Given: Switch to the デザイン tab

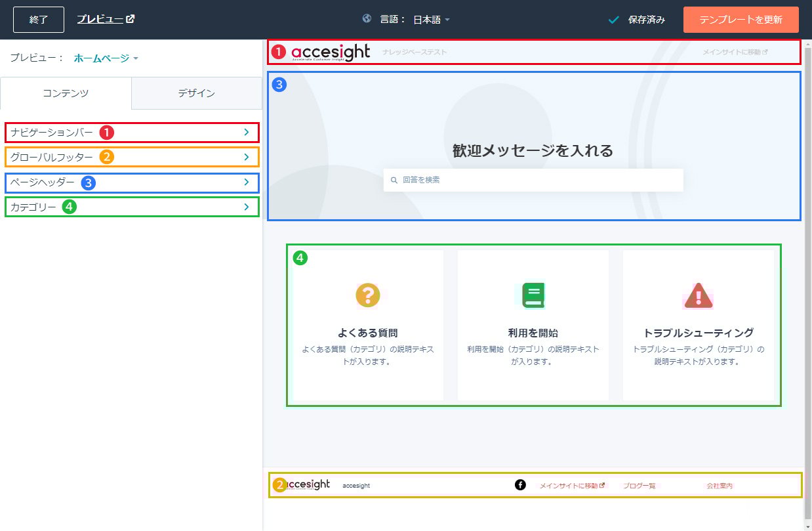Looking at the screenshot, I should click(x=197, y=93).
